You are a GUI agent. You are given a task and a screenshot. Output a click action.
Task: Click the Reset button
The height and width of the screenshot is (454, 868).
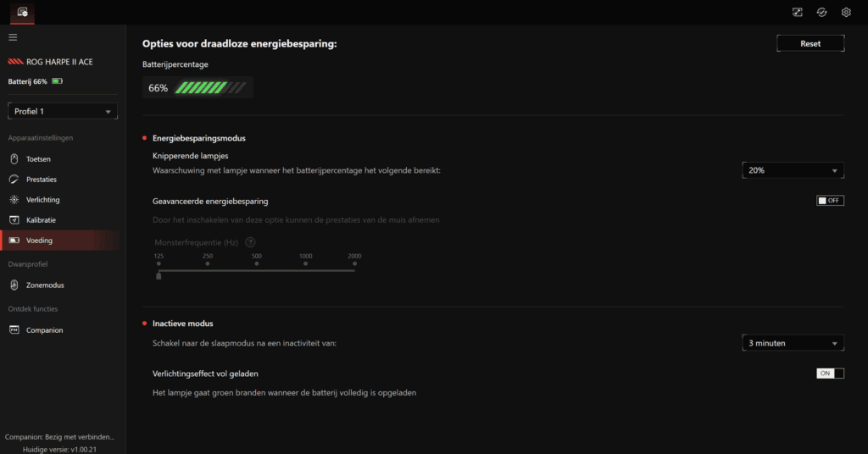click(x=810, y=43)
